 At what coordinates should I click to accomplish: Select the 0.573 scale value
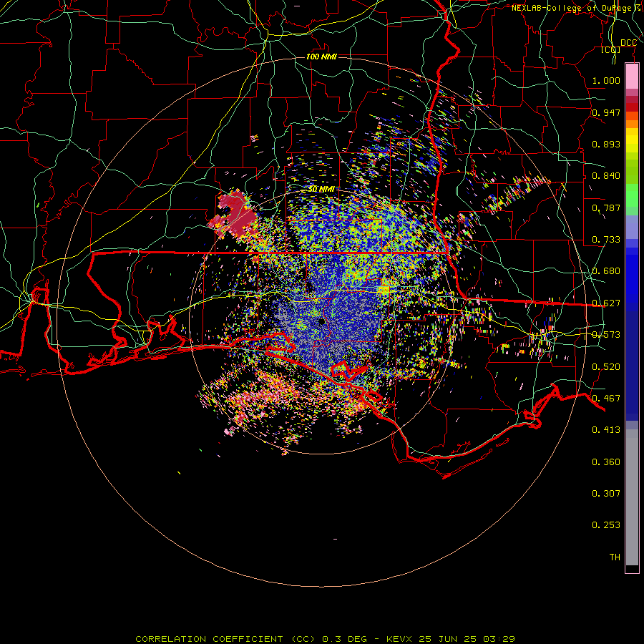coord(606,335)
